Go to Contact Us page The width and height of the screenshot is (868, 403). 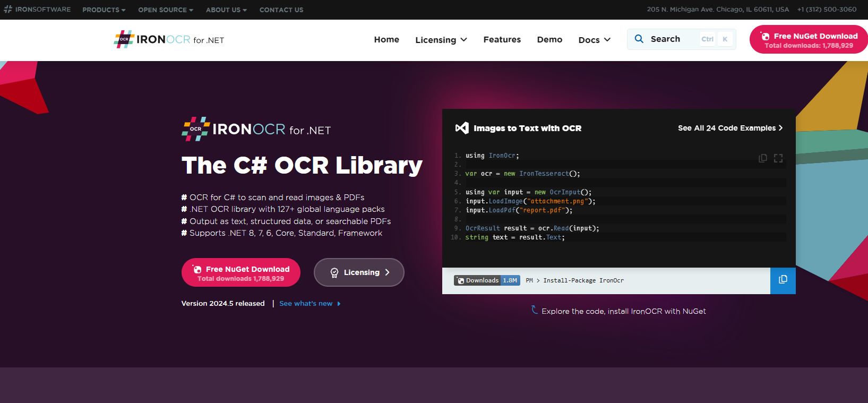coord(281,10)
